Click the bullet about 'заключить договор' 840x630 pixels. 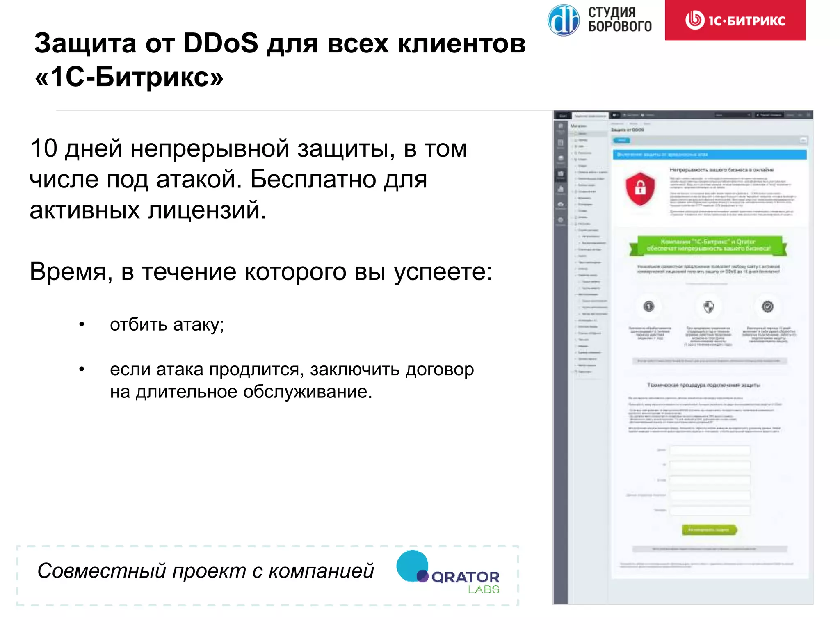point(292,381)
